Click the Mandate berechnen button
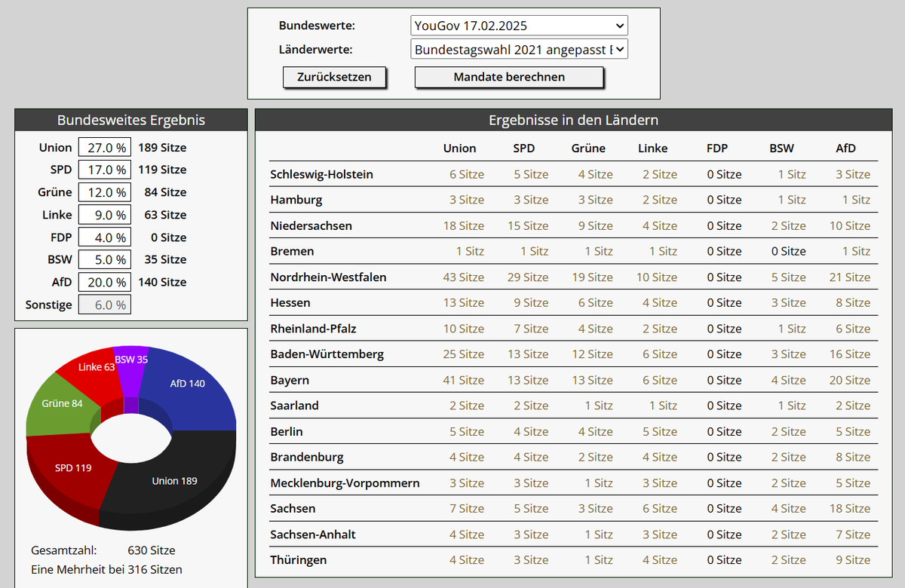 [x=509, y=77]
